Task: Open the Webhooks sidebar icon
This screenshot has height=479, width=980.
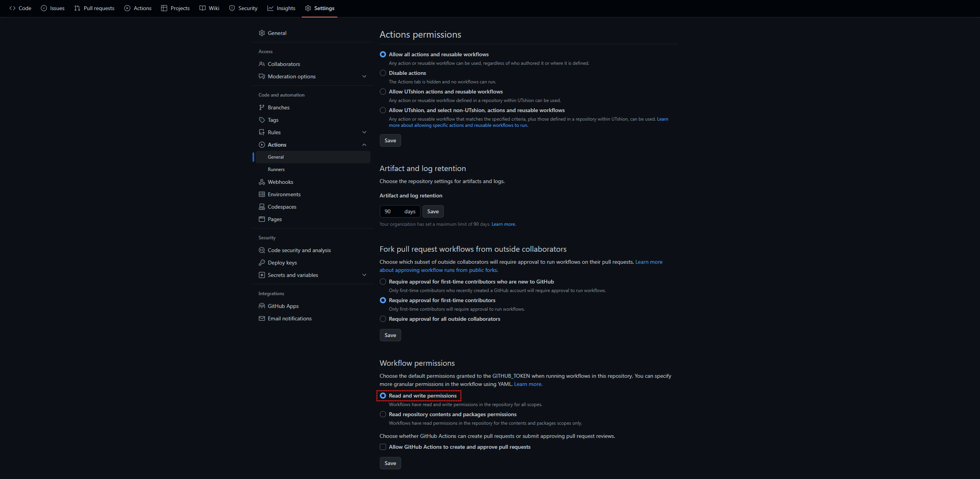Action: (262, 182)
